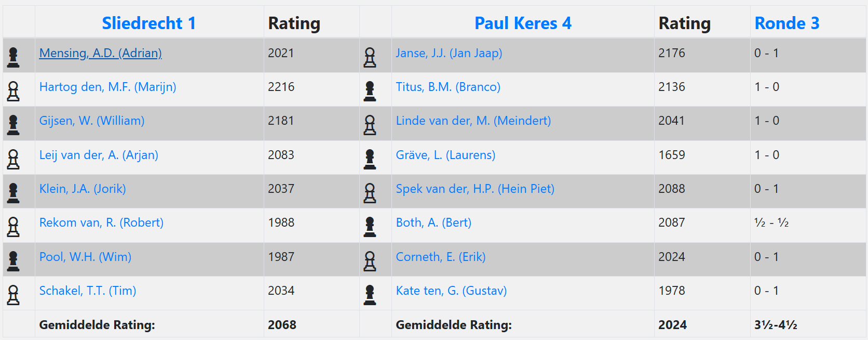This screenshot has height=340, width=868.
Task: Open the Paul Keres 4 team link
Action: 523,23
